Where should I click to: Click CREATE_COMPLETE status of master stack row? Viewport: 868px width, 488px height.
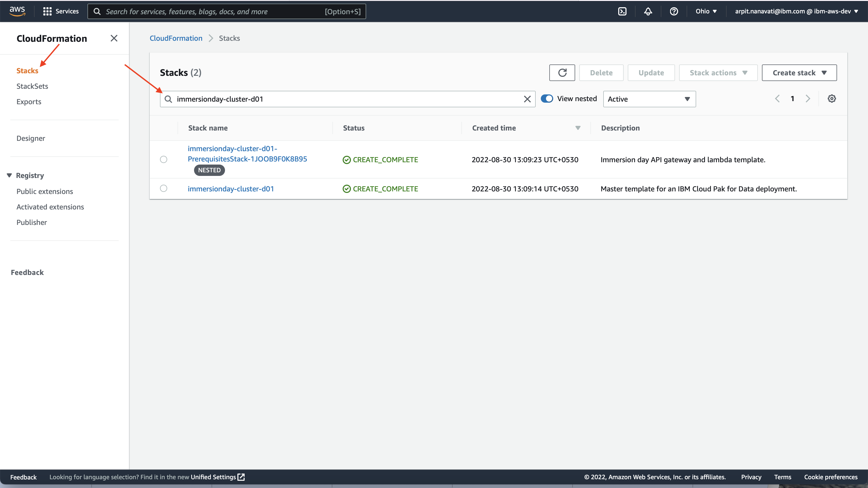coord(380,189)
